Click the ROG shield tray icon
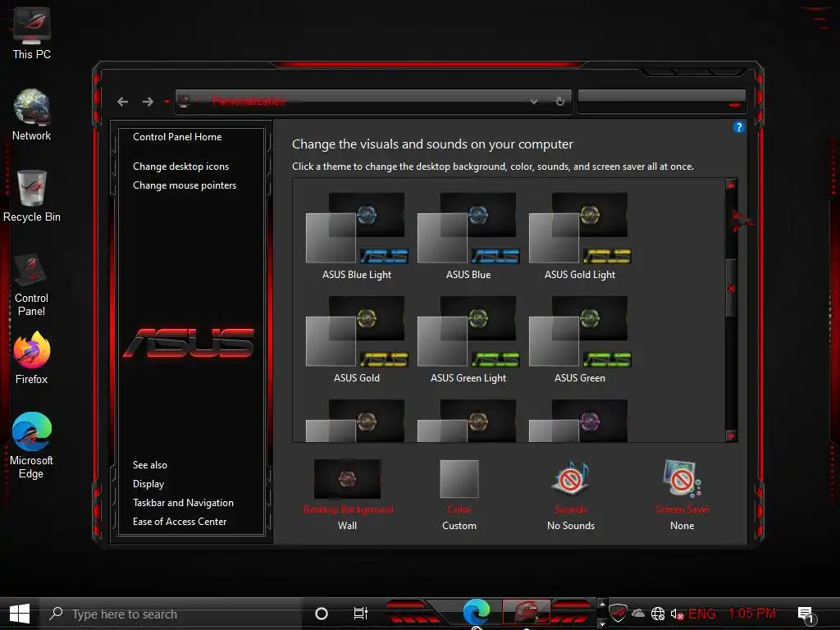This screenshot has width=840, height=630. 618,614
